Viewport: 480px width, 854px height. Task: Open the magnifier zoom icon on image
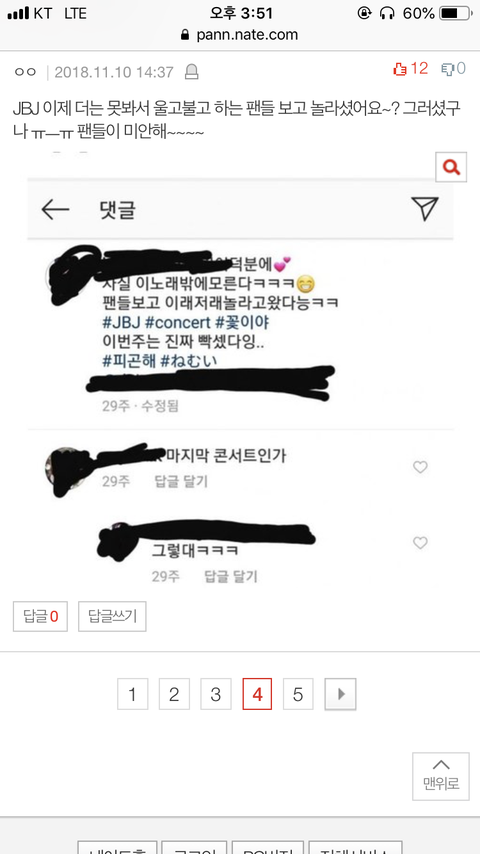pos(451,167)
